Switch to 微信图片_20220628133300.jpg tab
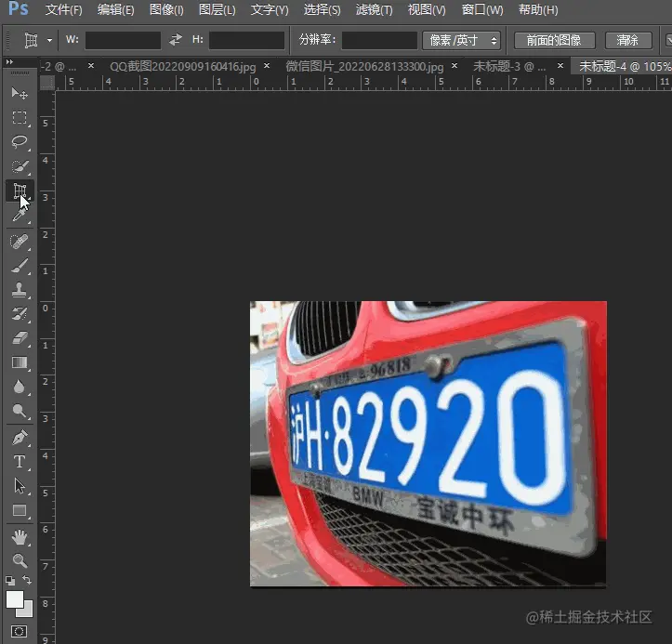This screenshot has width=672, height=644. click(x=364, y=66)
